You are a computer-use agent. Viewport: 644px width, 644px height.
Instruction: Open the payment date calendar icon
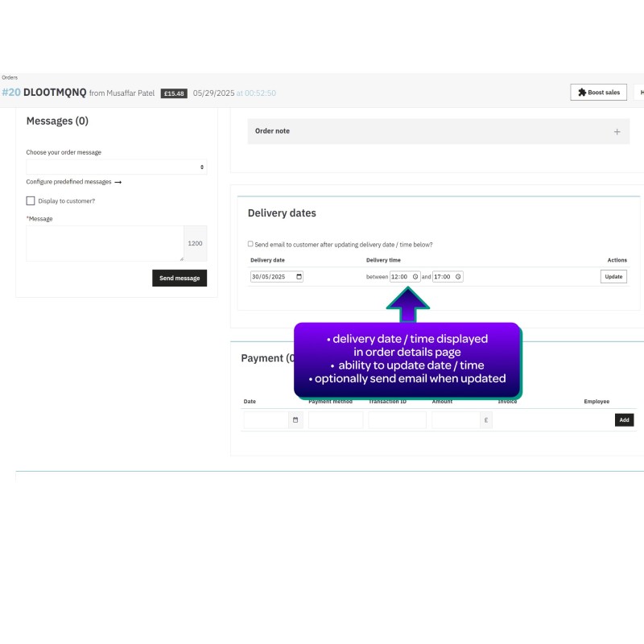[295, 419]
